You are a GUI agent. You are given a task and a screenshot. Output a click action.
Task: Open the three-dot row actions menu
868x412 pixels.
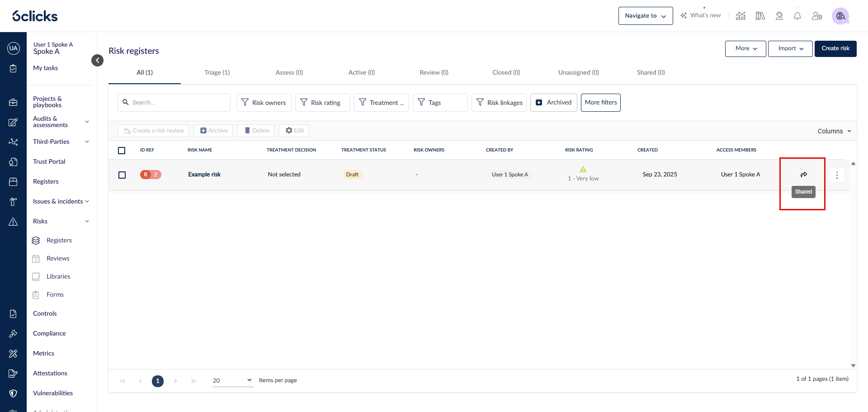point(837,175)
